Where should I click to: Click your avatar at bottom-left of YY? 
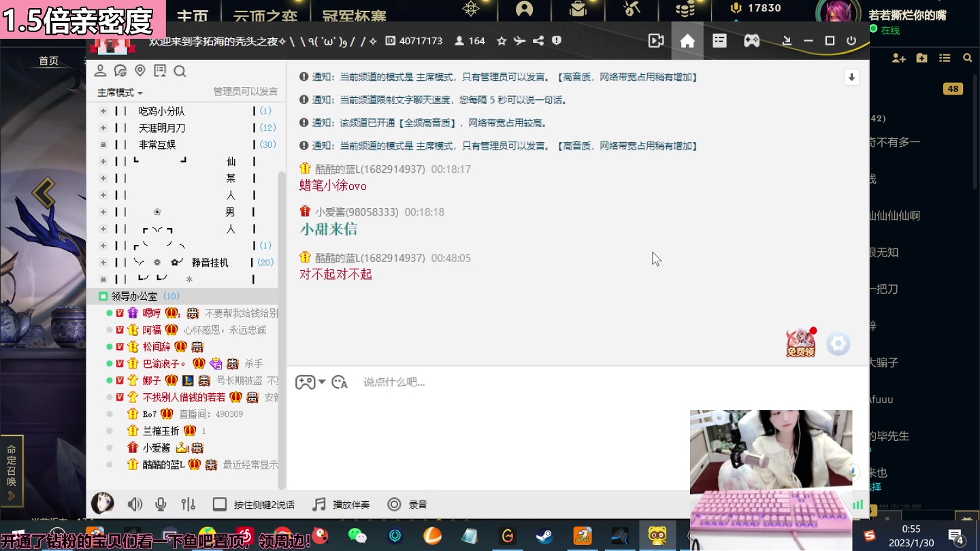point(103,503)
